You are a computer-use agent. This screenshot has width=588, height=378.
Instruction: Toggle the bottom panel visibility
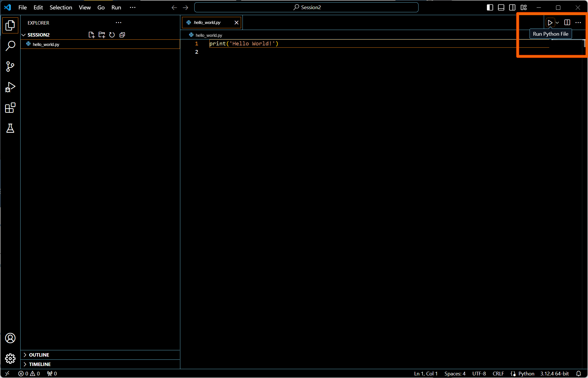[501, 7]
